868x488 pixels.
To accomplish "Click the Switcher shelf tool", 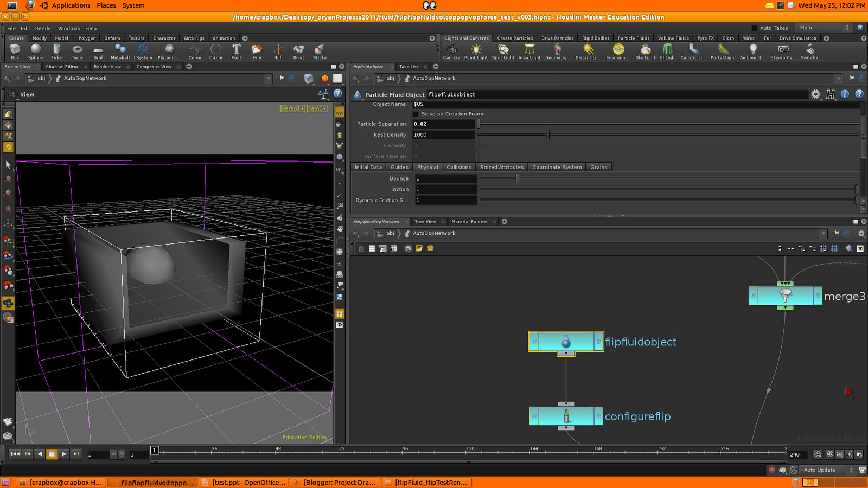I will point(810,52).
